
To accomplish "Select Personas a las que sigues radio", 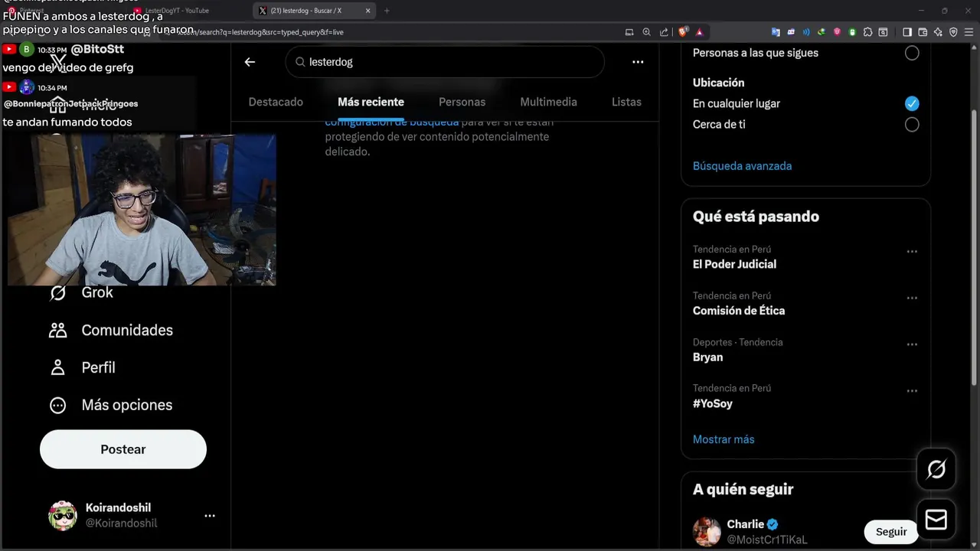I will tap(912, 53).
